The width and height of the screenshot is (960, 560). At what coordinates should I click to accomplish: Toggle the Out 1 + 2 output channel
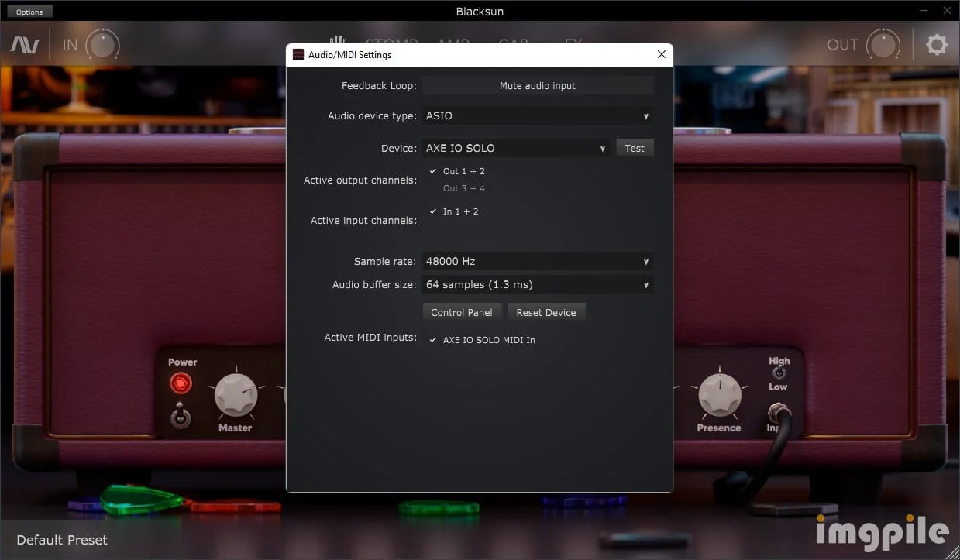coord(457,171)
